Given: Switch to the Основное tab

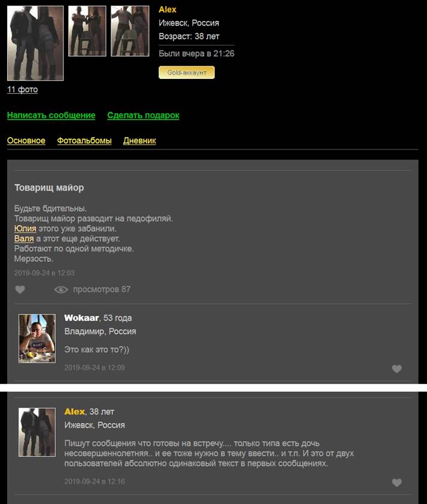Looking at the screenshot, I should coord(26,140).
